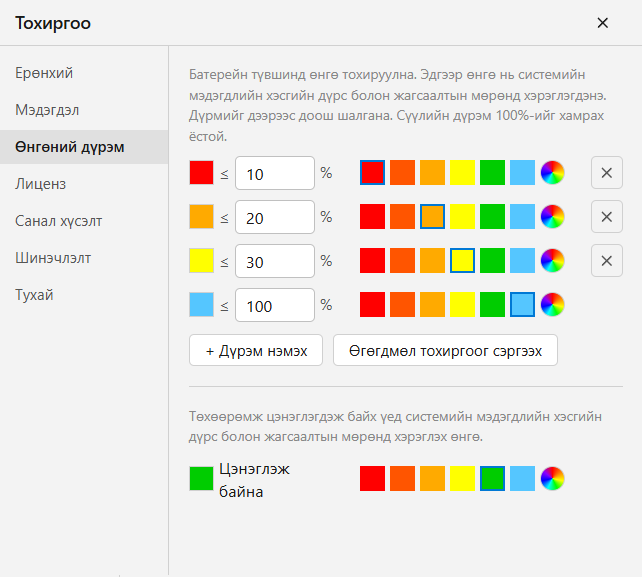This screenshot has height=577, width=642.
Task: Pick amber swatch for Цэнэглэж байна
Action: click(432, 478)
